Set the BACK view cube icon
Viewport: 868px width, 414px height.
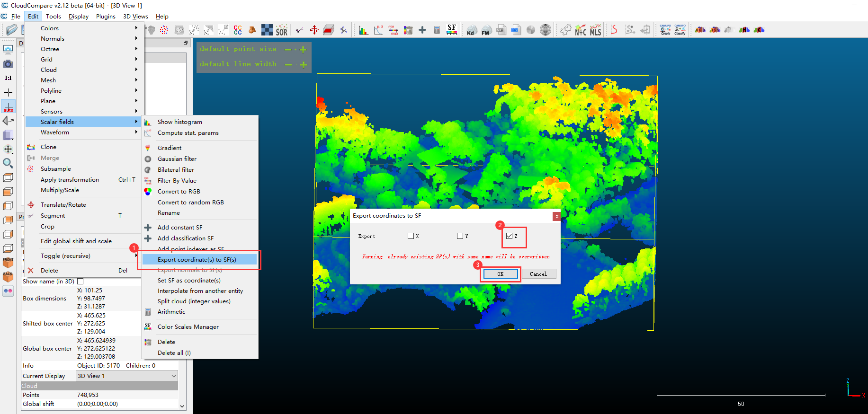click(8, 277)
